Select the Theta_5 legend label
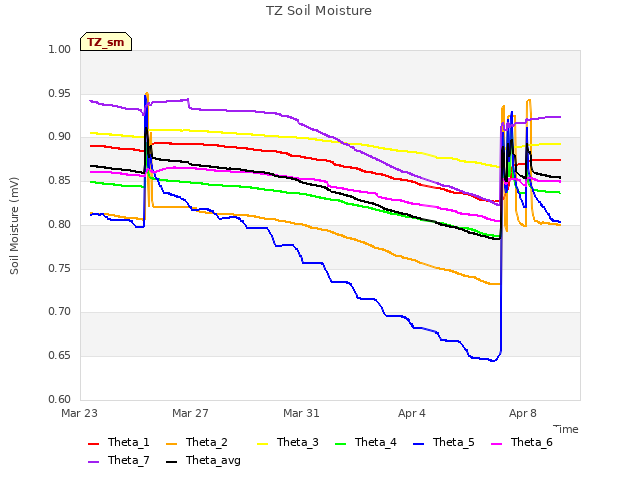 (x=453, y=442)
